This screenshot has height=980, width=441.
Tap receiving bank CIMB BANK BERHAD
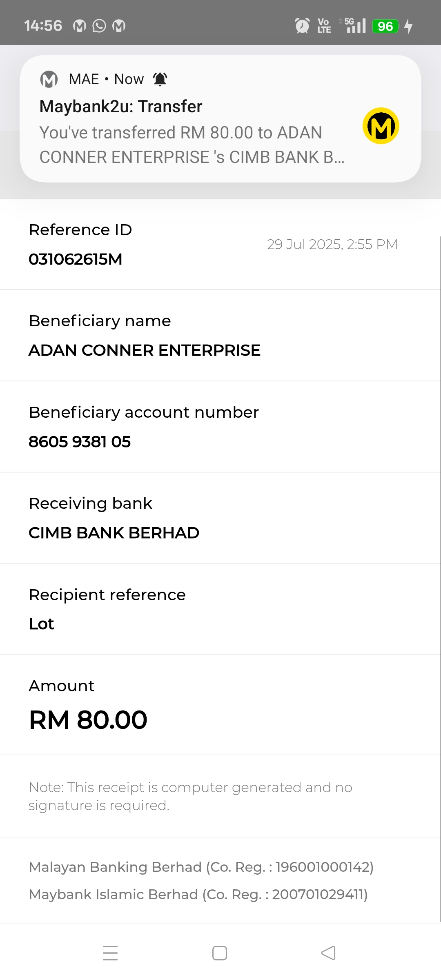coord(114,533)
